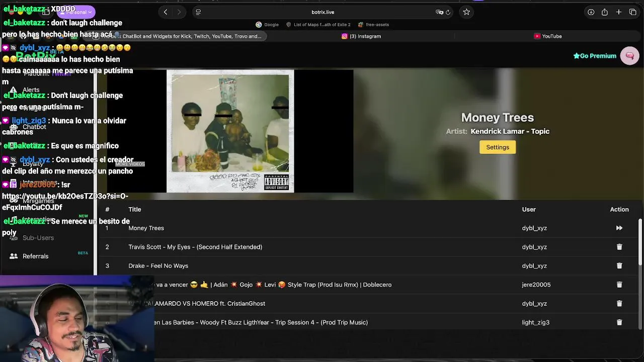Delete the song requested by light_zig3
Image resolution: width=644 pixels, height=362 pixels.
tap(619, 322)
